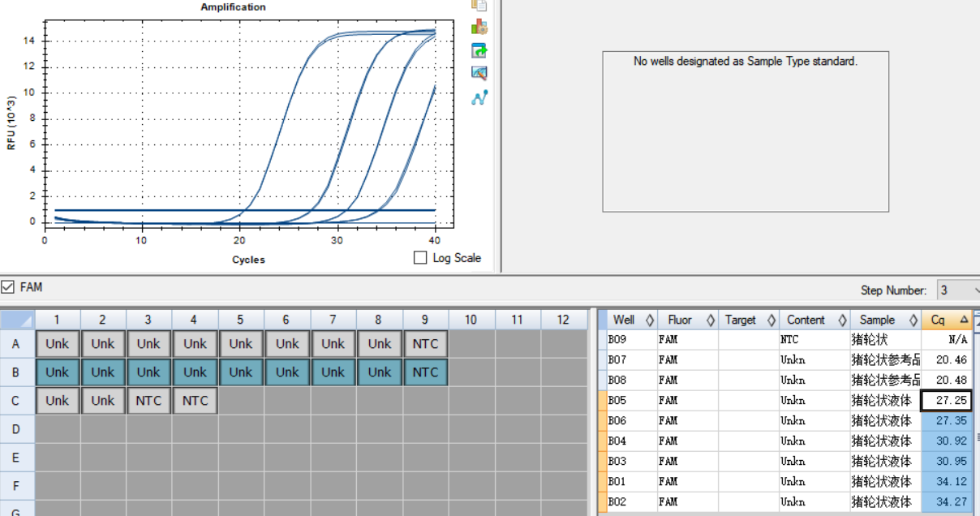Click the plate select-all corner cell
This screenshot has height=516, width=980.
[x=17, y=320]
